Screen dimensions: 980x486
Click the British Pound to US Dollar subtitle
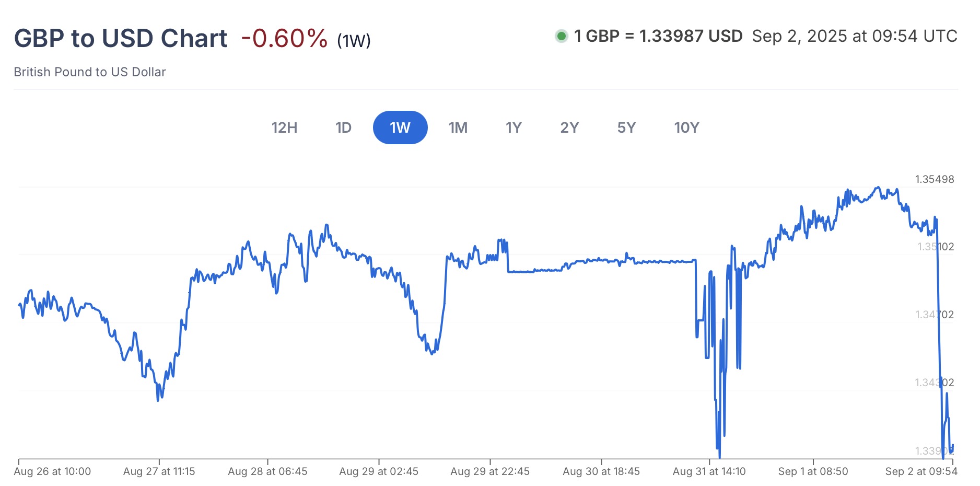[90, 72]
